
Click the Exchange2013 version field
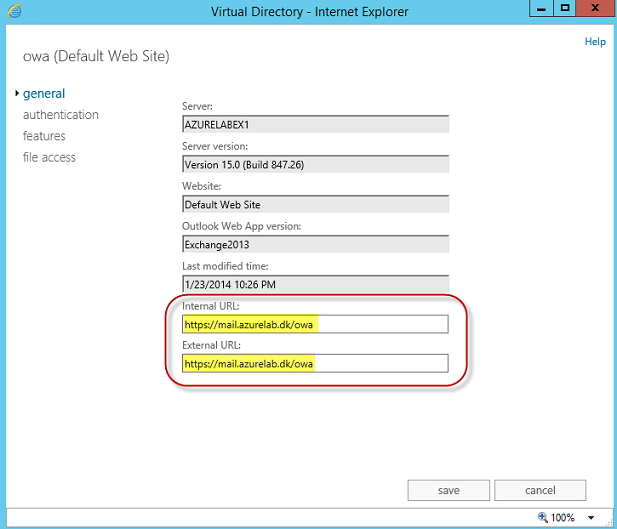[x=315, y=244]
